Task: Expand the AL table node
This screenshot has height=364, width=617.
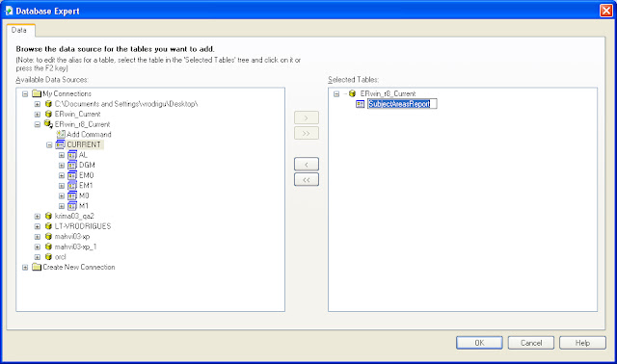Action: pyautogui.click(x=62, y=155)
